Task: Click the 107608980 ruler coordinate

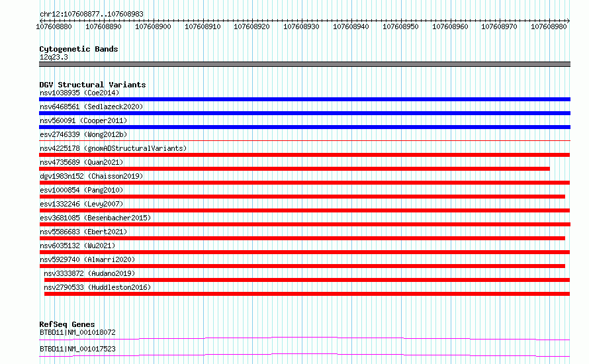Action: 549,26
